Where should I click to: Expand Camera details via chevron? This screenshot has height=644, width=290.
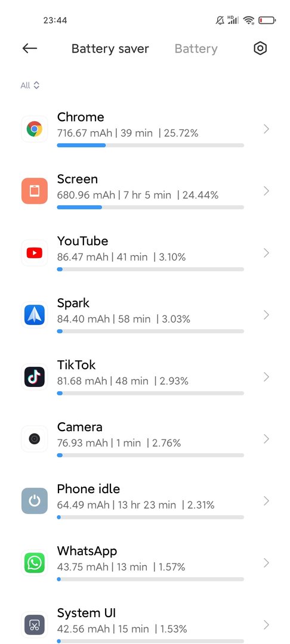click(x=266, y=439)
